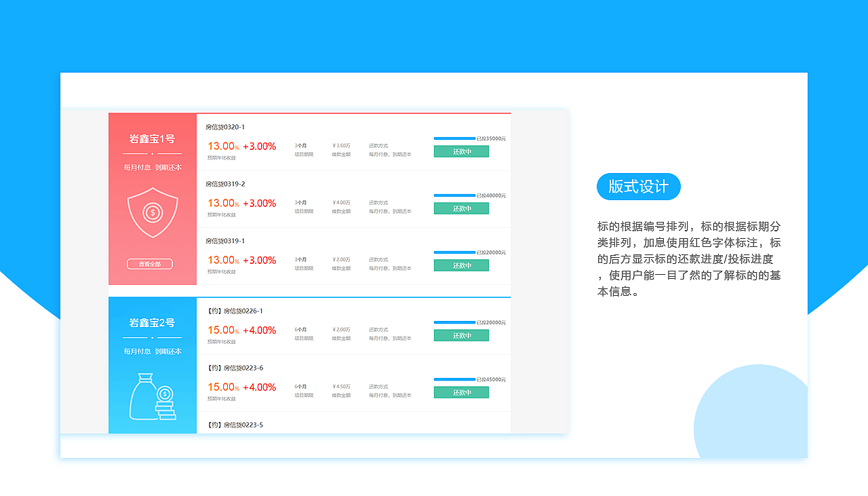Click +3.00% bonus of 房信贷0319-1

click(x=259, y=260)
